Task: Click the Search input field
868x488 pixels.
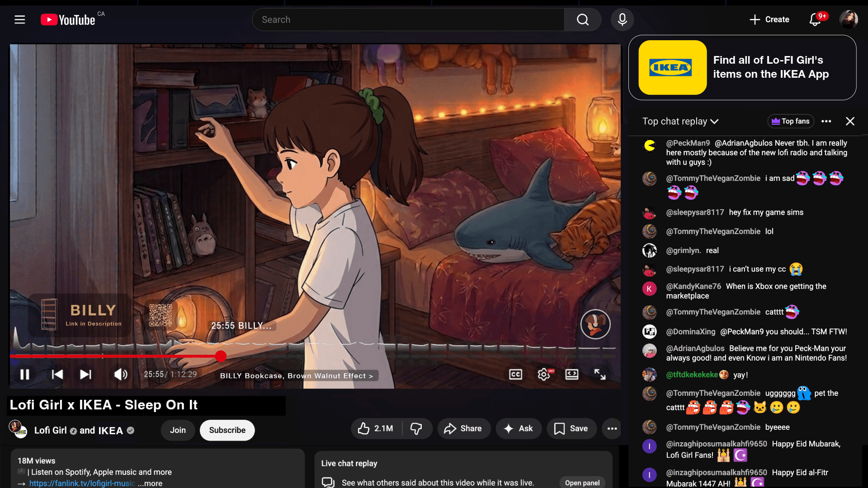Action: [407, 19]
